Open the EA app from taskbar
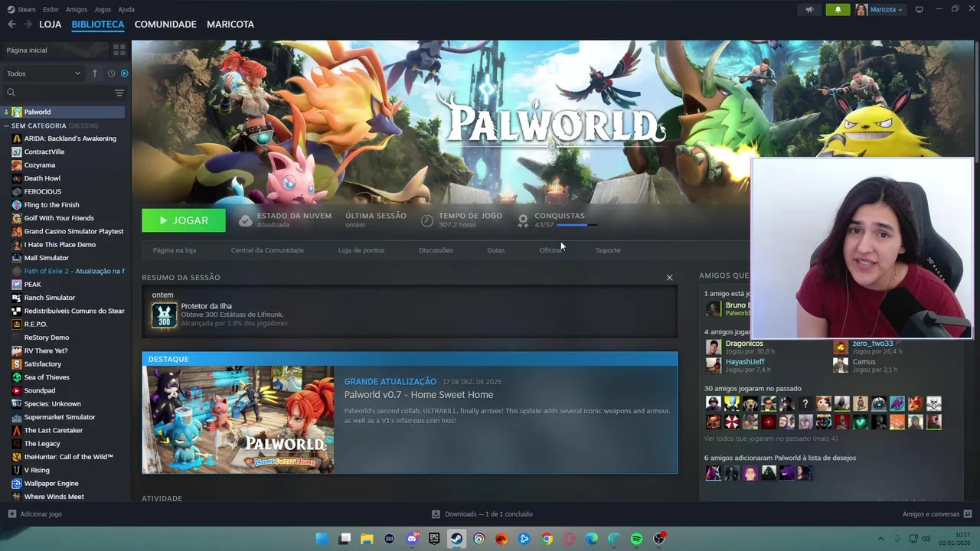The width and height of the screenshot is (980, 551). 501,539
